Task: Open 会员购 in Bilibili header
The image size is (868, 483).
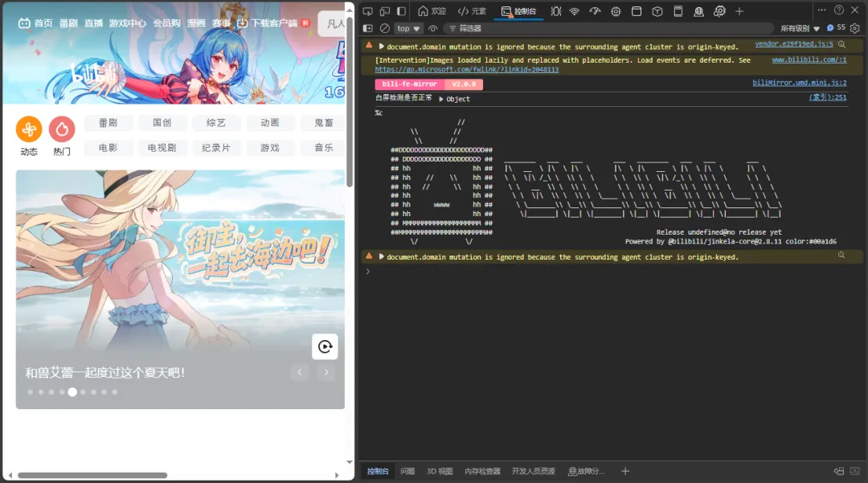Action: [166, 23]
